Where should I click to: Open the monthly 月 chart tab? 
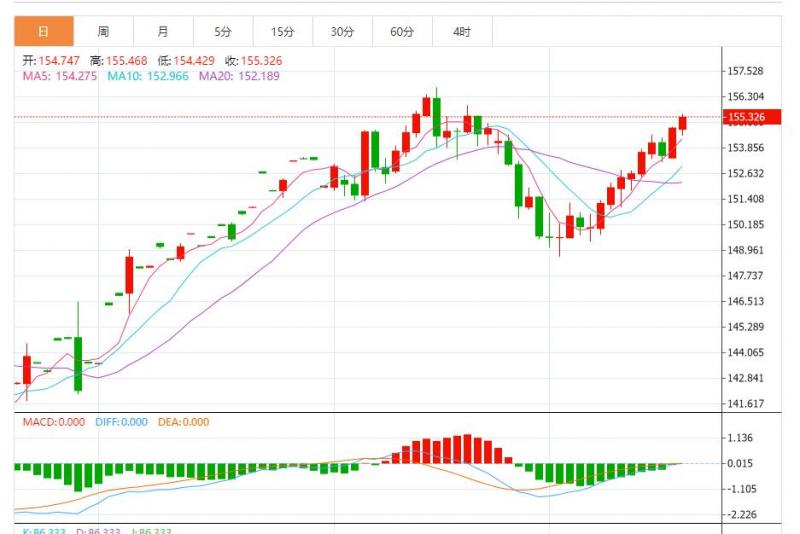pyautogui.click(x=163, y=32)
